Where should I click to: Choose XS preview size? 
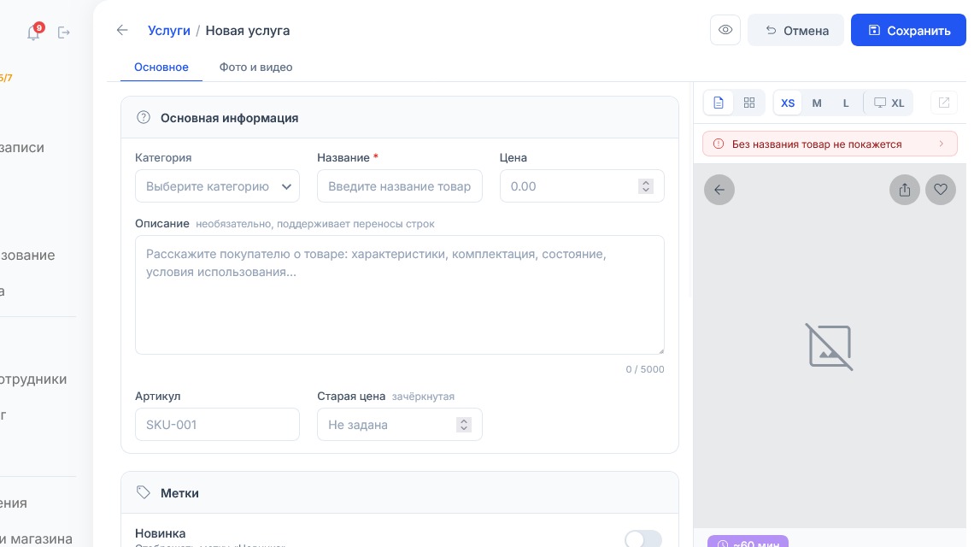point(788,103)
